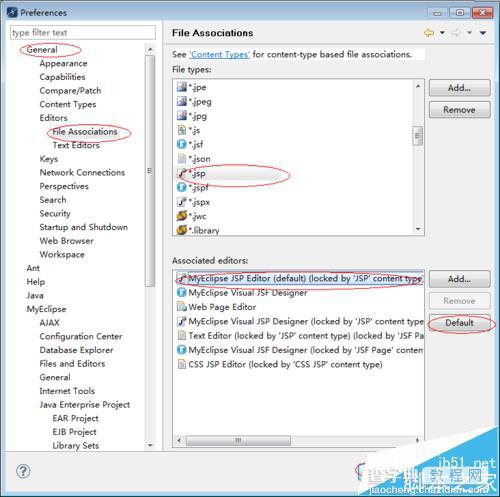Click the *.library file type icon
Image resolution: width=500 pixels, height=497 pixels.
click(x=182, y=230)
